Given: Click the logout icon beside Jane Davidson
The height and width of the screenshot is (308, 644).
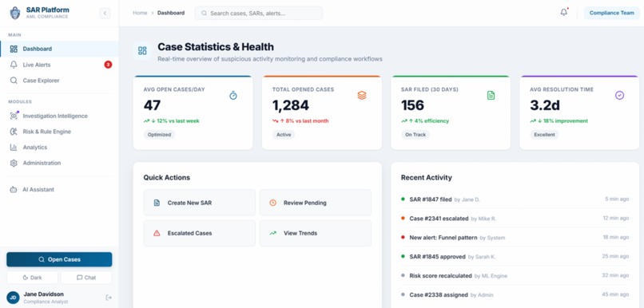Looking at the screenshot, I should [x=109, y=298].
